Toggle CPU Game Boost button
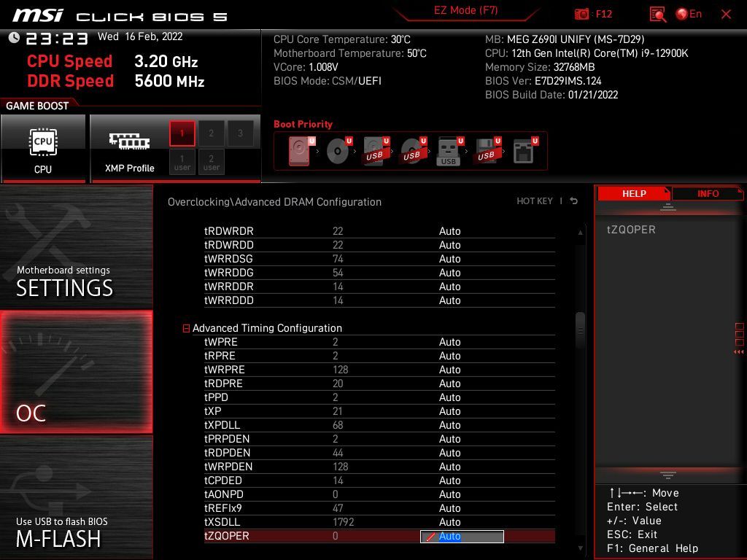The image size is (747, 560). [x=43, y=149]
